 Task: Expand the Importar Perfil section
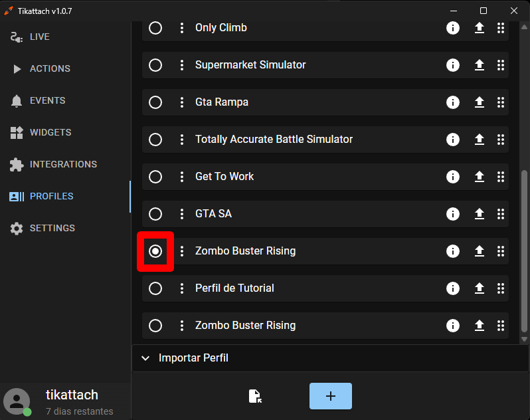(x=330, y=358)
